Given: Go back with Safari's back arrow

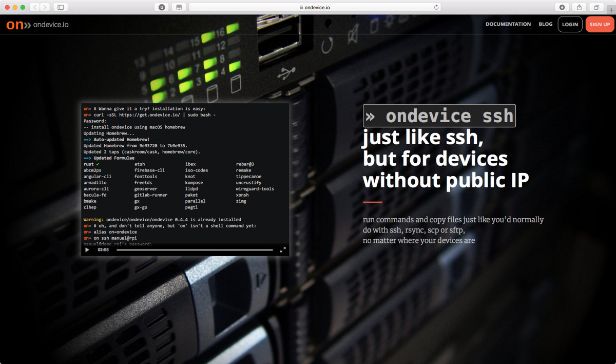Looking at the screenshot, I should coord(35,7).
